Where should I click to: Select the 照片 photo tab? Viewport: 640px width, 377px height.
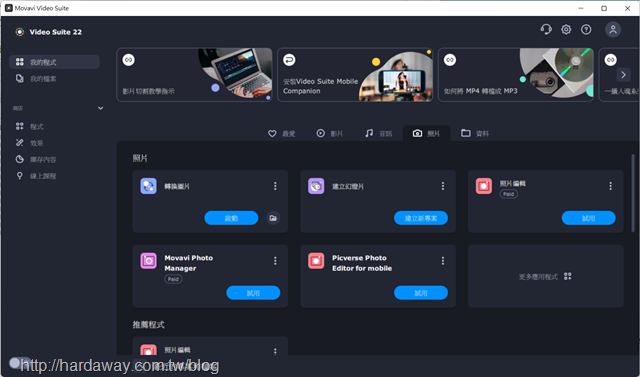point(427,133)
